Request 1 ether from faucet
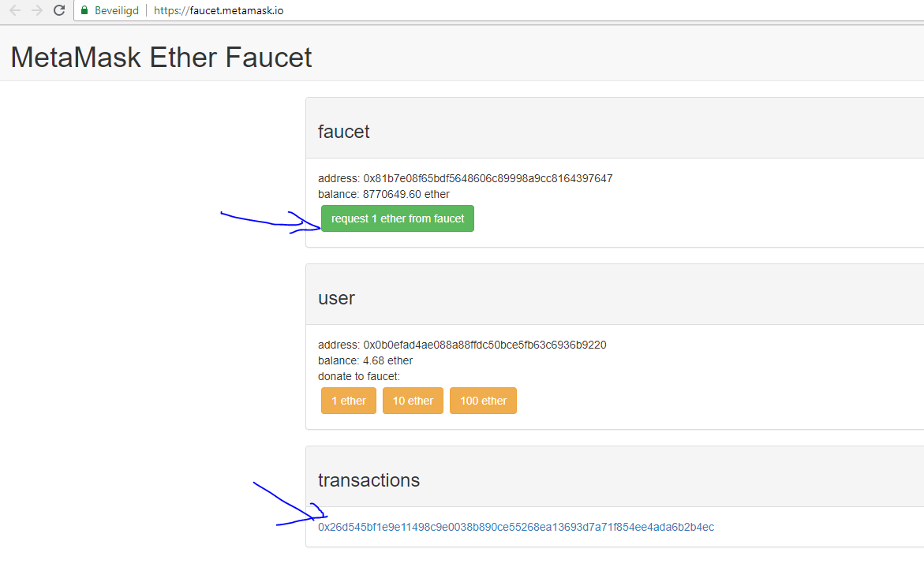The width and height of the screenshot is (924, 571). [x=398, y=218]
